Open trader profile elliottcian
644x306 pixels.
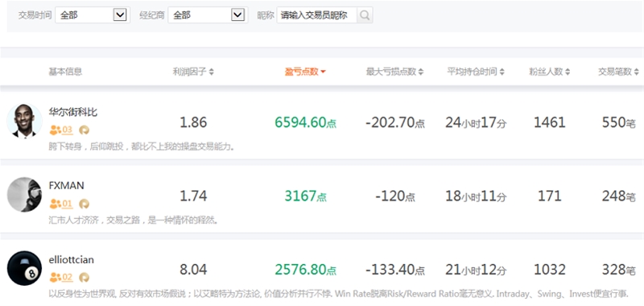pos(71,259)
